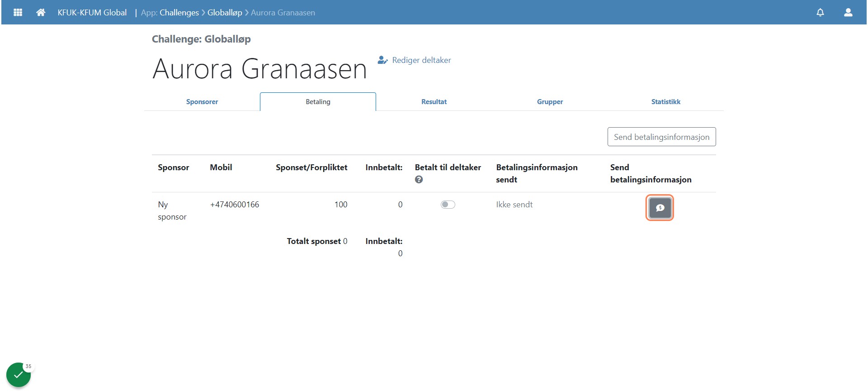Click Betalingsinformasjon sendt header

pyautogui.click(x=537, y=173)
